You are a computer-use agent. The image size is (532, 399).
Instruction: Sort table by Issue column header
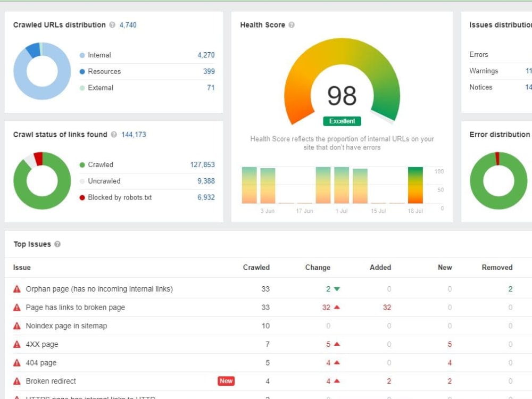22,268
